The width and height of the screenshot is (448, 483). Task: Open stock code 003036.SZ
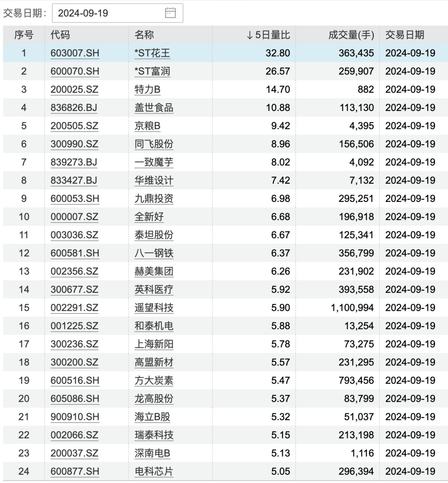(x=75, y=235)
